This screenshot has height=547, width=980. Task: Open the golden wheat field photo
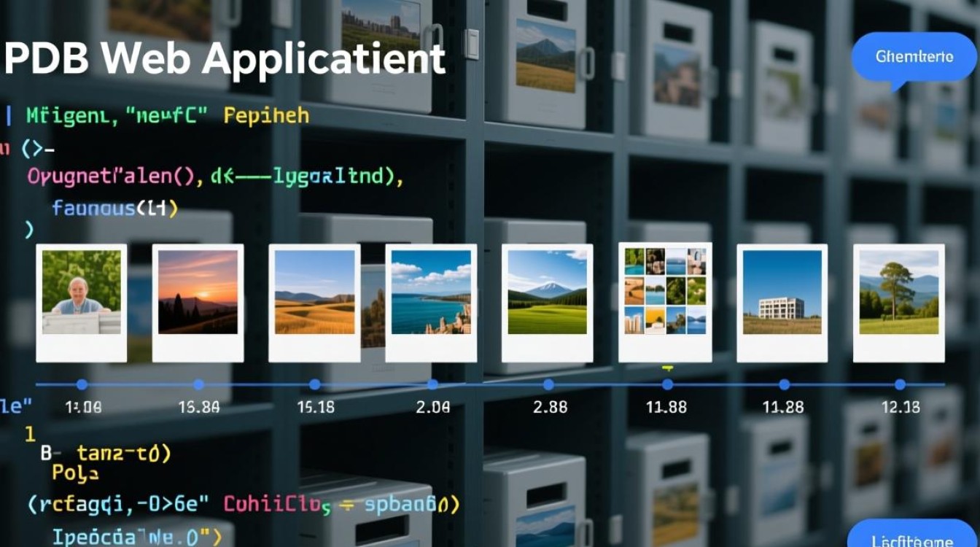point(314,292)
